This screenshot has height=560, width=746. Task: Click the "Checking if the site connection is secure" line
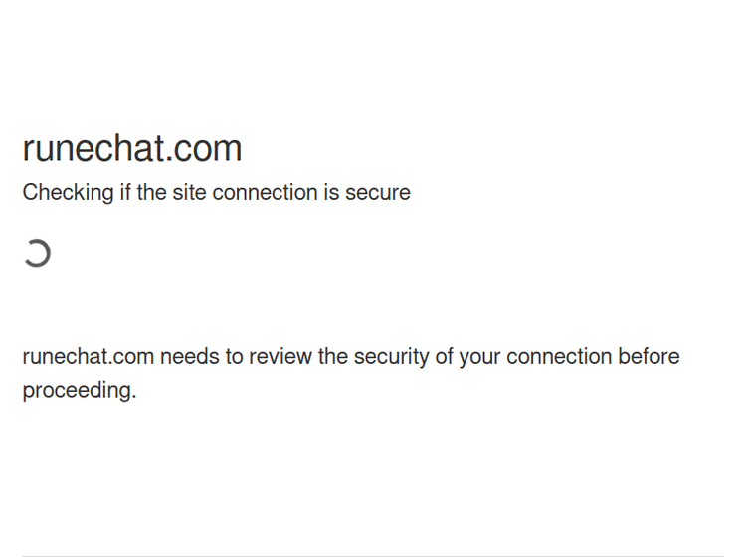coord(216,193)
